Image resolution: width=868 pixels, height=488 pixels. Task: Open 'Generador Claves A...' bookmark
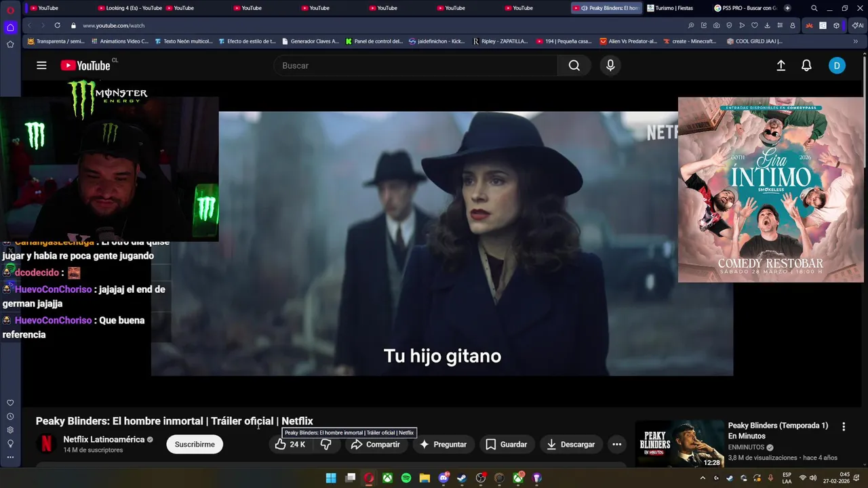point(310,41)
